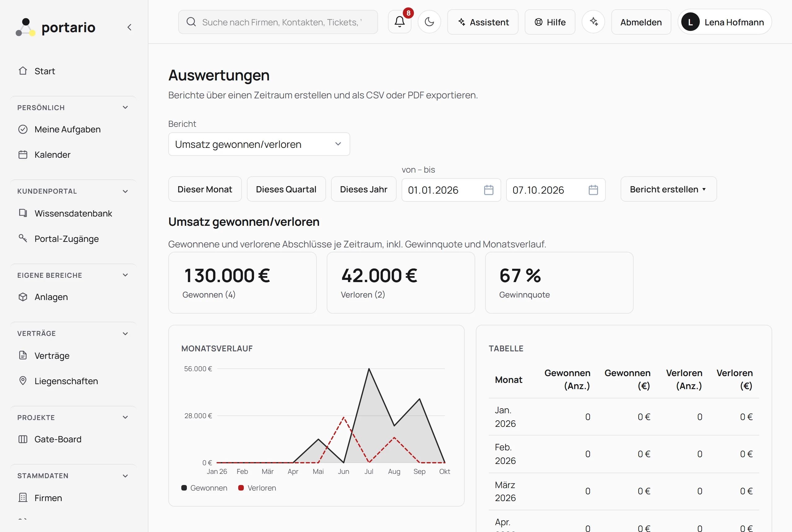Screen dimensions: 792x532
Task: Click the Anlagen cube icon
Action: pyautogui.click(x=23, y=297)
